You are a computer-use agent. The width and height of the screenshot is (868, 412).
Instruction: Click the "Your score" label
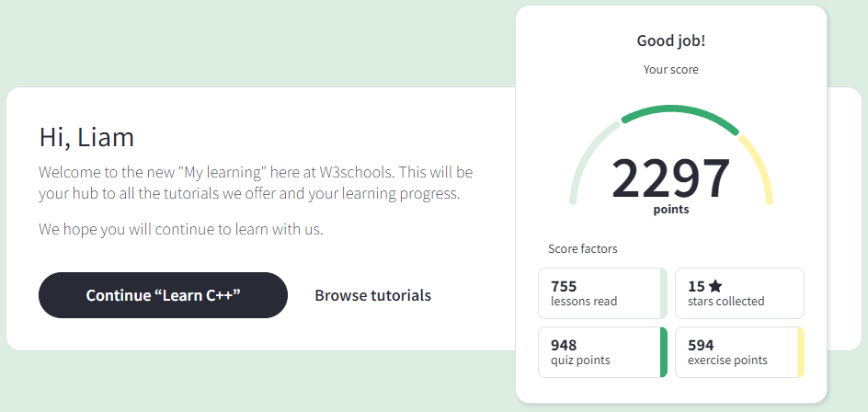[671, 69]
